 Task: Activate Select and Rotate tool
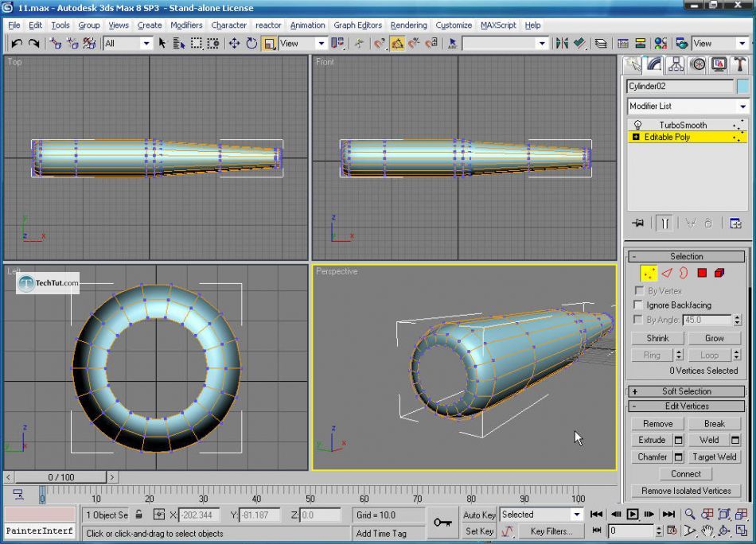tap(251, 44)
